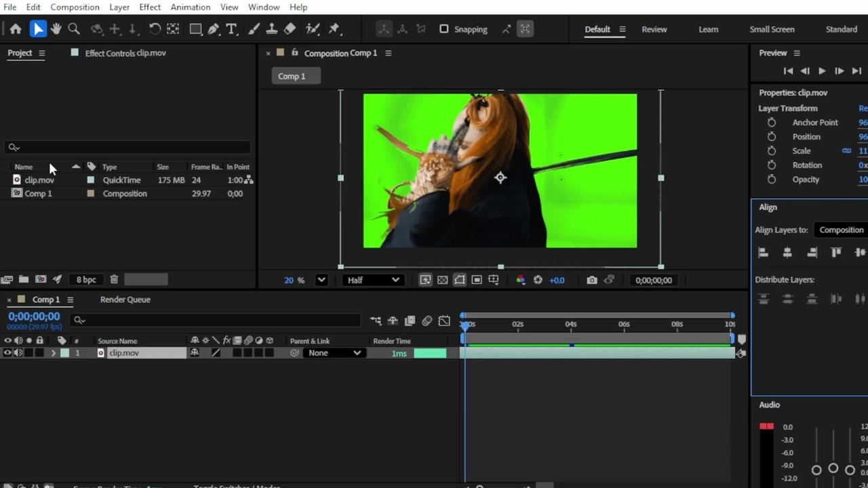This screenshot has width=868, height=488.
Task: Select the Pen tool
Action: click(214, 29)
